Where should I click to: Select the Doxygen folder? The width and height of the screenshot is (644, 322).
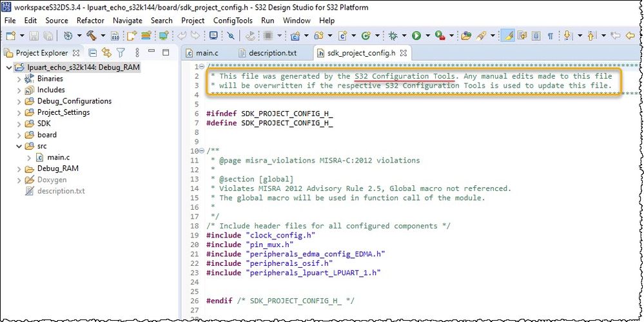coord(52,179)
